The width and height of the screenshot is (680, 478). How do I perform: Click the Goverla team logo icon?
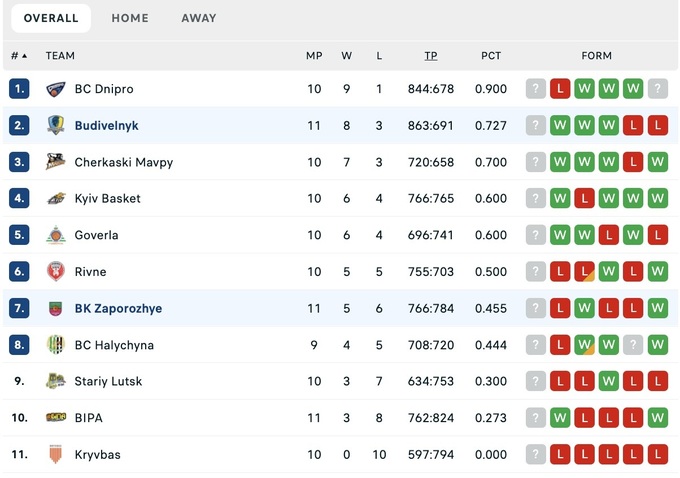pyautogui.click(x=56, y=235)
